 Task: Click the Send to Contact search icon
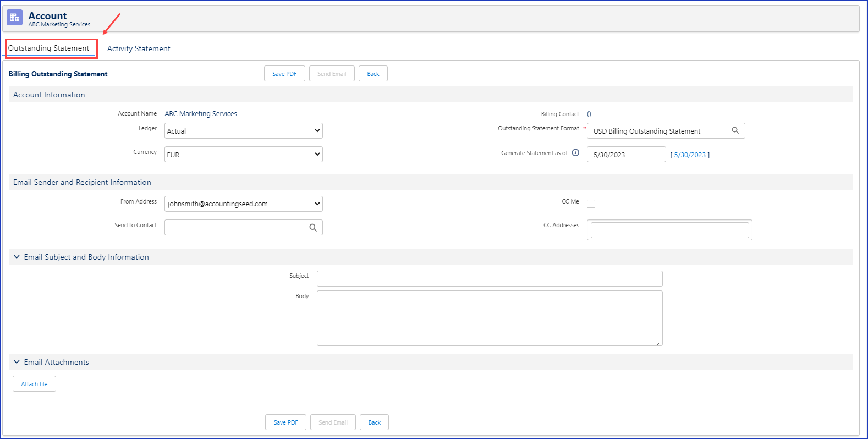(x=313, y=227)
